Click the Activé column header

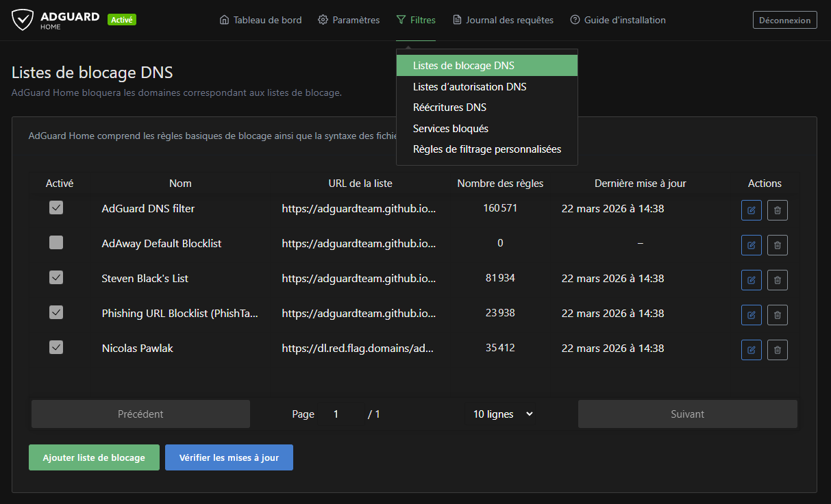[x=60, y=184]
